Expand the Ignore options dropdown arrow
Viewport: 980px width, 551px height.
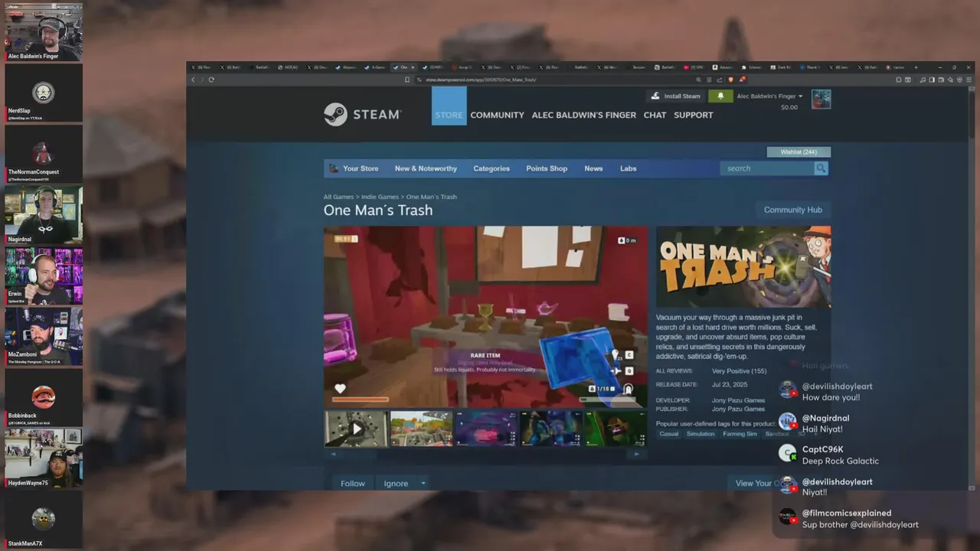[x=423, y=483]
